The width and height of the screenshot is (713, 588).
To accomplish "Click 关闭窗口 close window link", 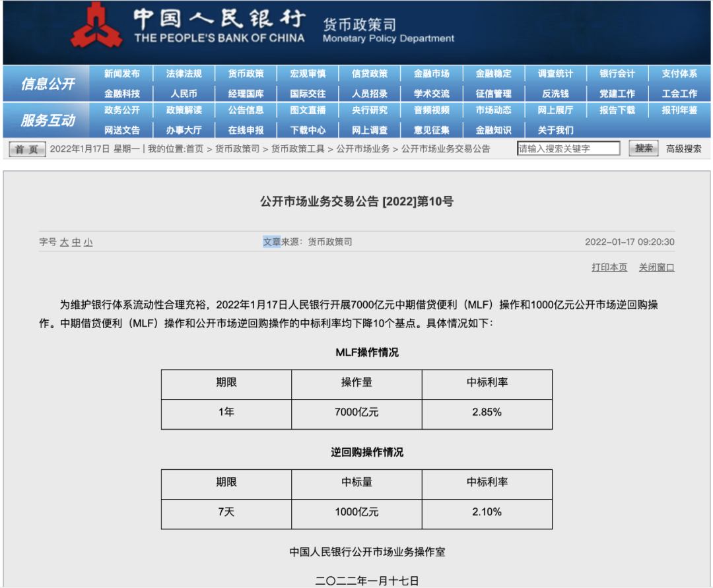I will (x=657, y=267).
